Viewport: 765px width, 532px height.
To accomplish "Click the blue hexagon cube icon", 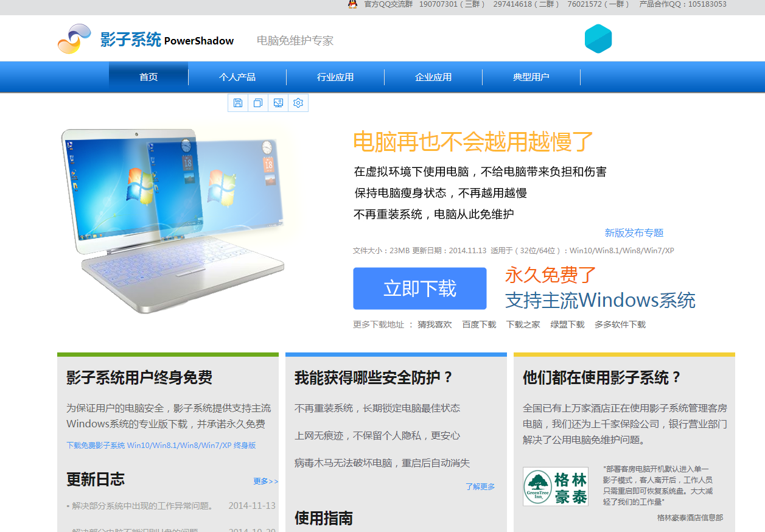I will [598, 38].
